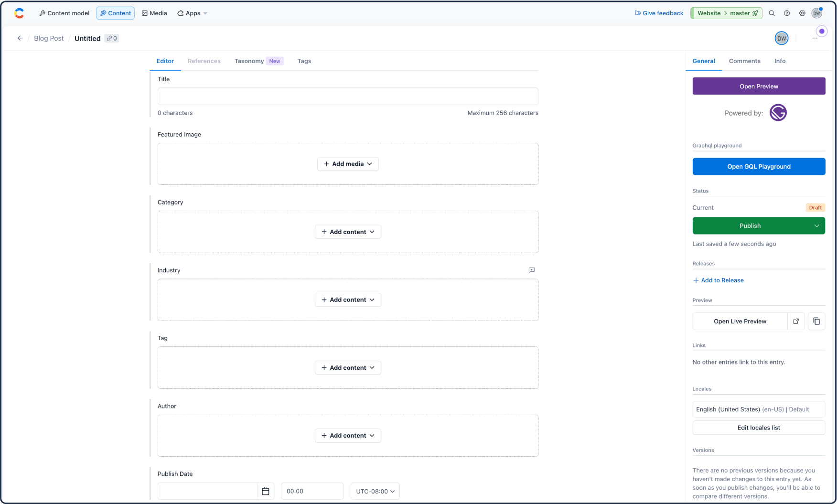Click the Gatsby icon next to Powered by
837x504 pixels.
778,112
